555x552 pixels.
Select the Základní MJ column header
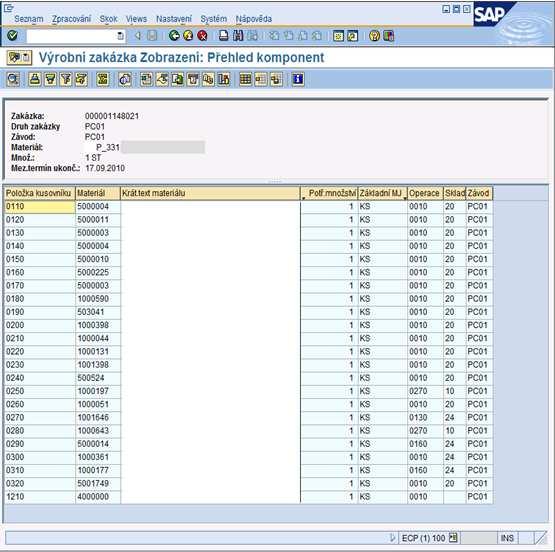[383, 193]
